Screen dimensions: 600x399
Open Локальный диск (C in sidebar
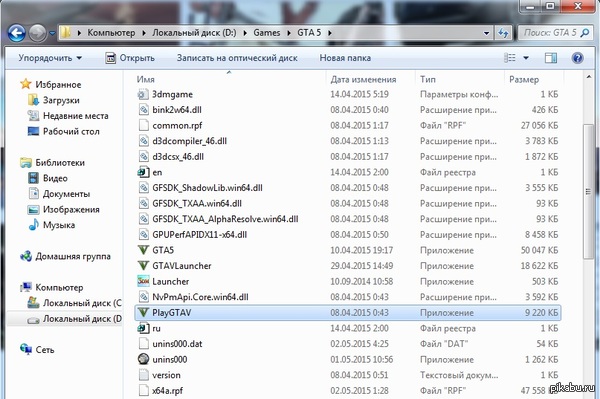pyautogui.click(x=82, y=303)
